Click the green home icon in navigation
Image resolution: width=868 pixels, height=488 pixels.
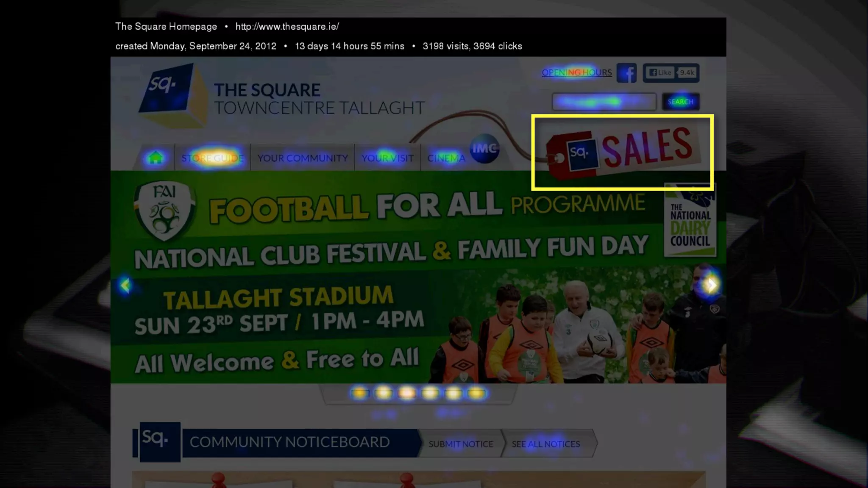[x=156, y=158]
